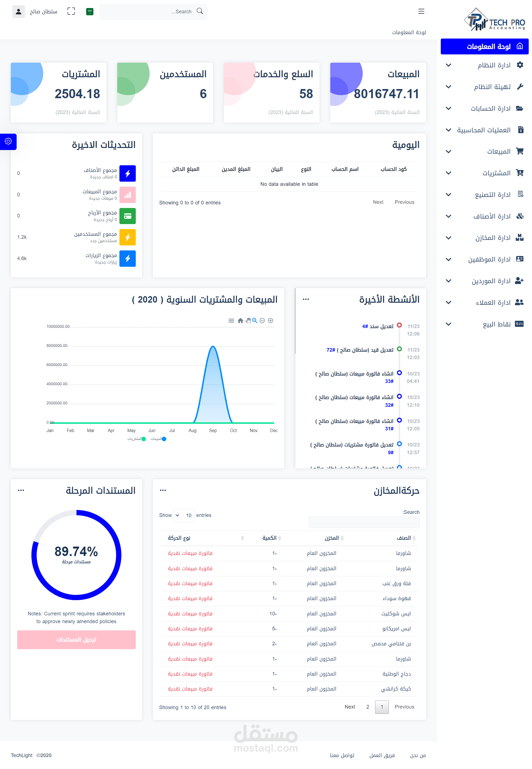The image size is (532, 769).
Task: Open more options on الأنشطة الأخيرة card
Action: coord(306,299)
